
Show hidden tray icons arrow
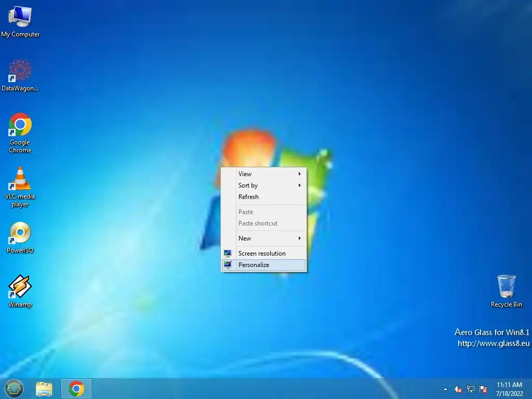445,389
